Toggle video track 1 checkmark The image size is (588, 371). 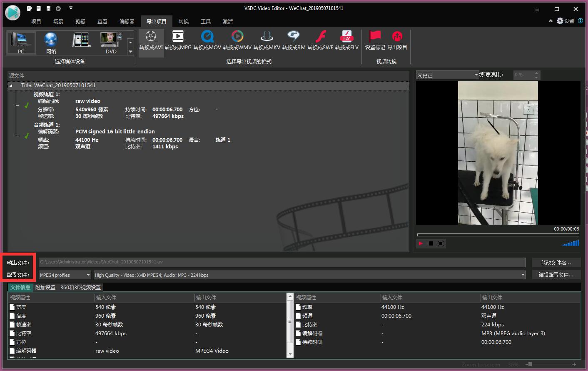tap(27, 105)
